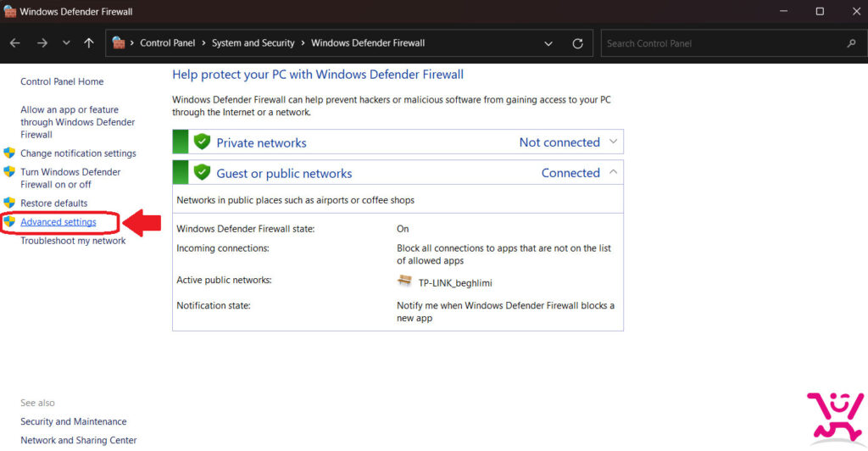
Task: Open Control Panel breadcrumb
Action: 167,43
